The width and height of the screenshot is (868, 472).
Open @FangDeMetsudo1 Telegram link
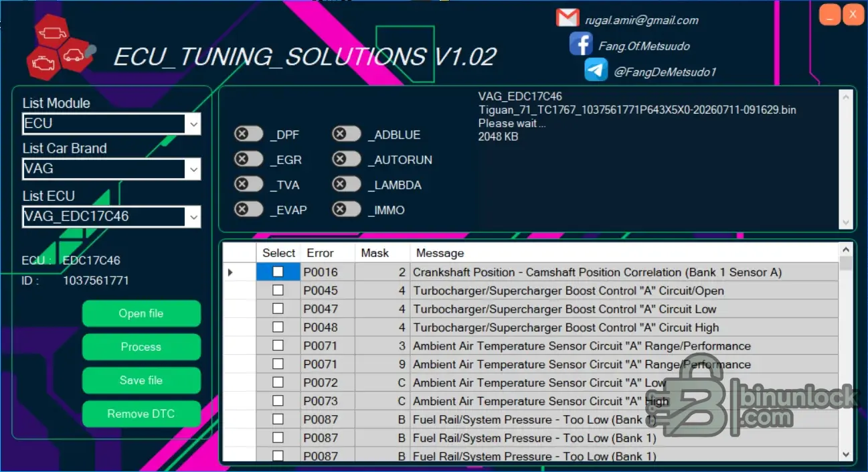point(665,72)
